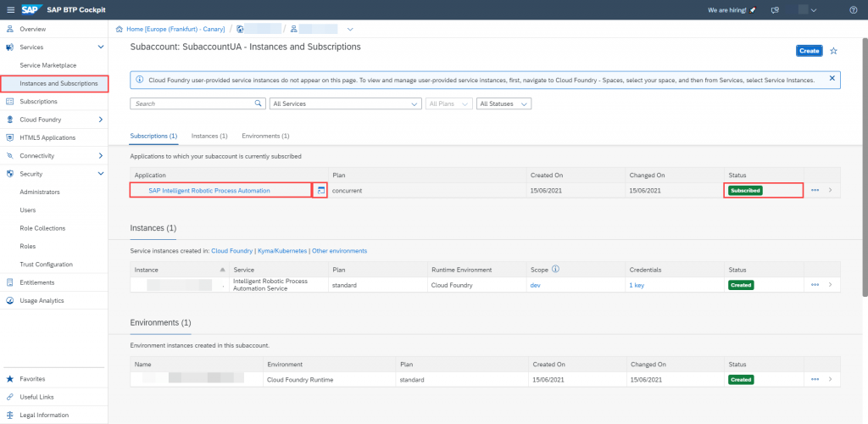The image size is (868, 424).
Task: Click the Useful Links chain icon
Action: pos(9,397)
